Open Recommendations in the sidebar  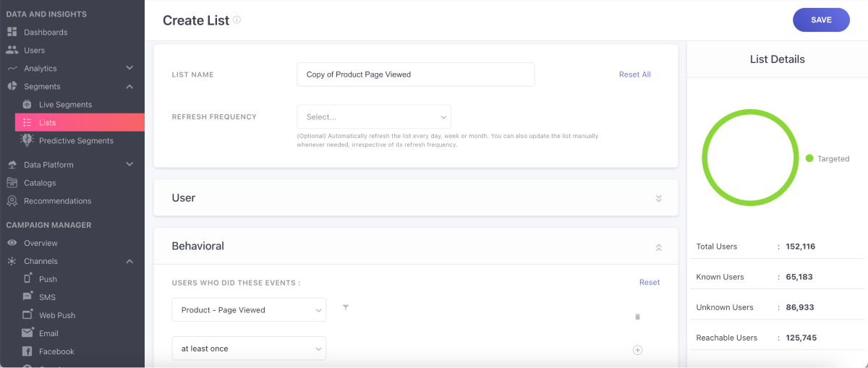[x=57, y=201]
